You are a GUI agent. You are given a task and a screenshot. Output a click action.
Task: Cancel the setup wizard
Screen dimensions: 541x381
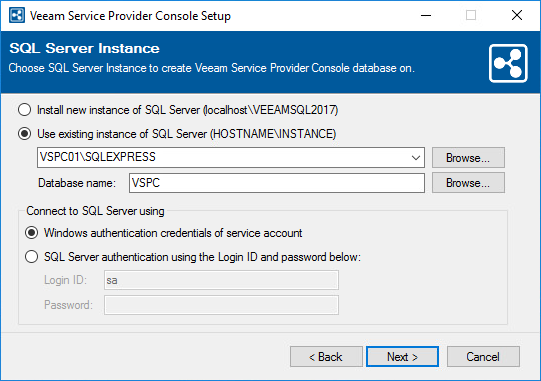(483, 357)
